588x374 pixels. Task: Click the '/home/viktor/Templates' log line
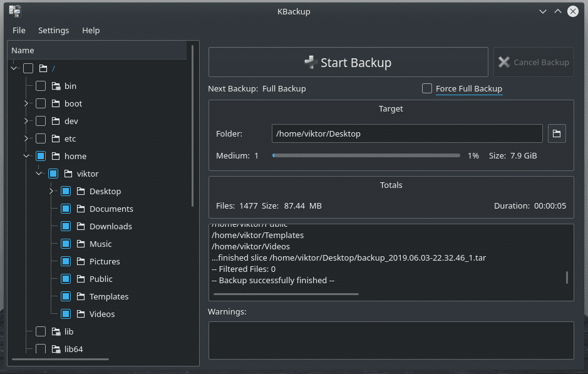pos(257,236)
